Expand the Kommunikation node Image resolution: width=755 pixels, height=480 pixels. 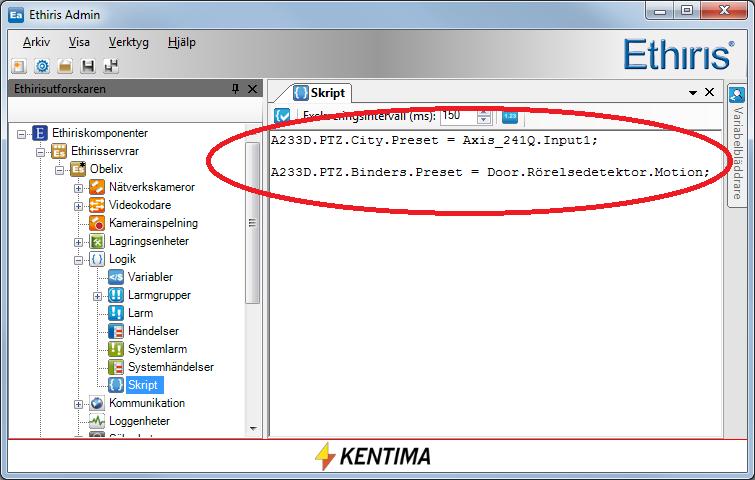coord(78,404)
